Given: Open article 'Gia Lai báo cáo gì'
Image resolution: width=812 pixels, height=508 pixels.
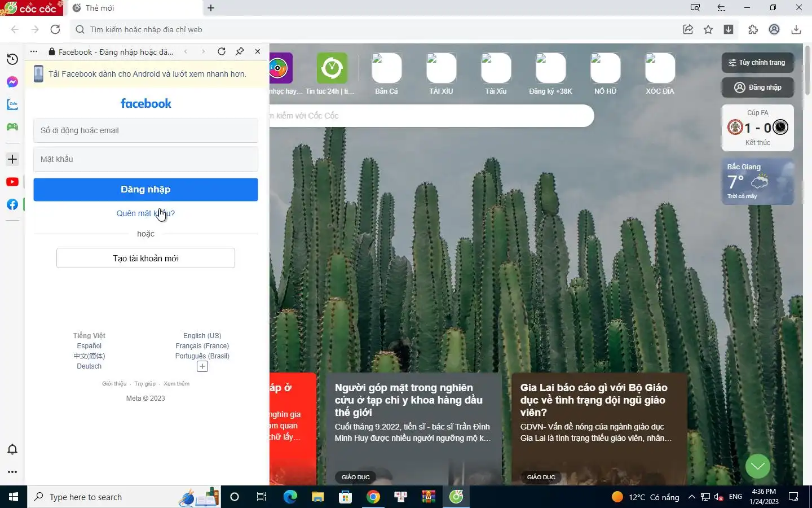Looking at the screenshot, I should [599, 429].
